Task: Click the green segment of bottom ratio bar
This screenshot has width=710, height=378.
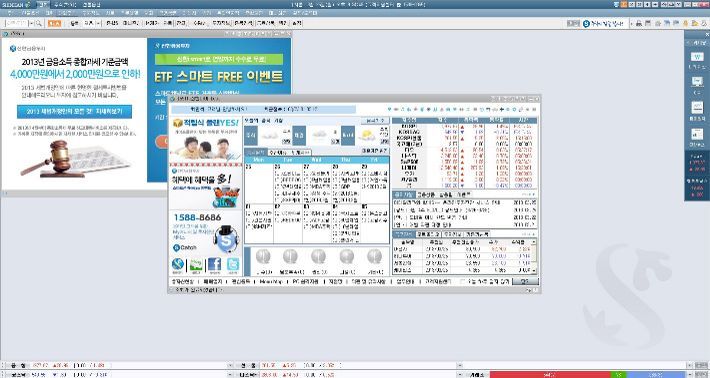Action: [x=618, y=375]
